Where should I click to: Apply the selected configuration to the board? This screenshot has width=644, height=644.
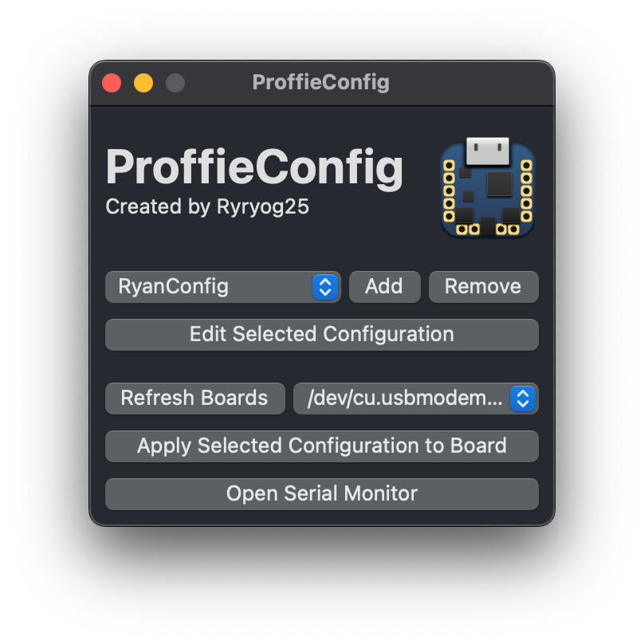click(x=322, y=446)
